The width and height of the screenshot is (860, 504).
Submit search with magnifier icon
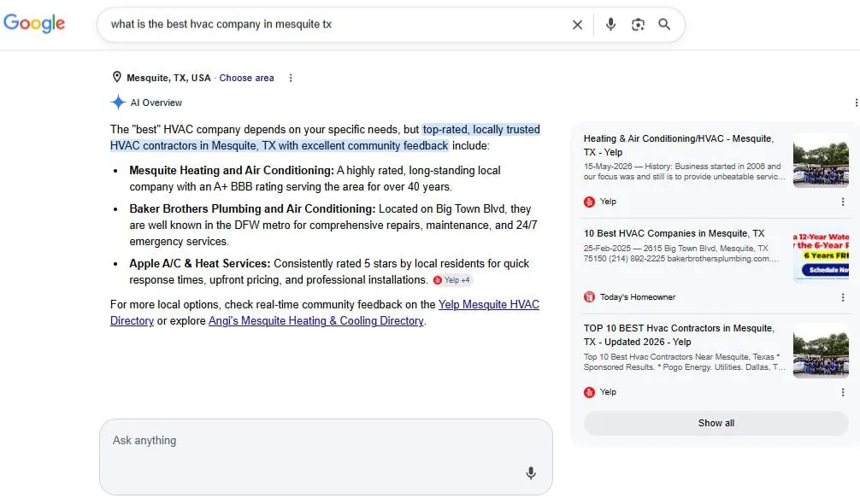664,24
